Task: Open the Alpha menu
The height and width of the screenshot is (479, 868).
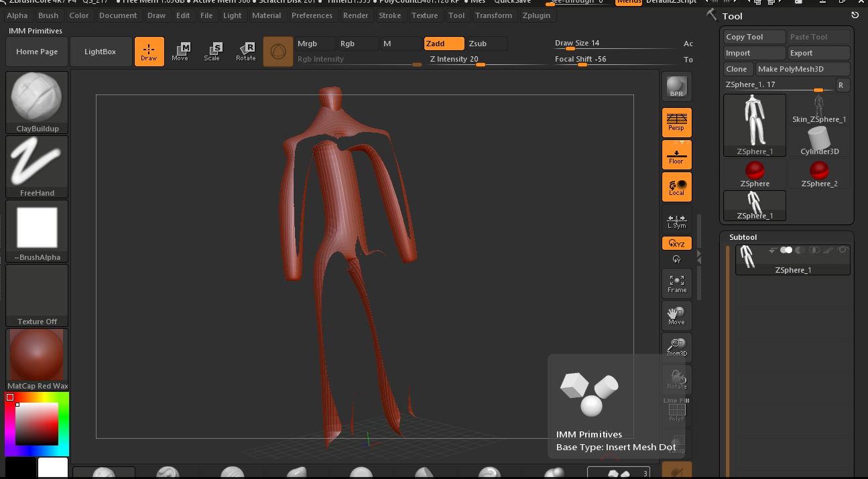Action: pos(17,15)
